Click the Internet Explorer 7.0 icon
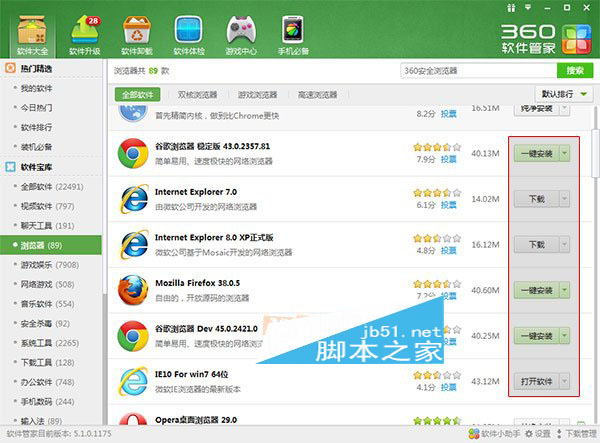 pos(134,199)
